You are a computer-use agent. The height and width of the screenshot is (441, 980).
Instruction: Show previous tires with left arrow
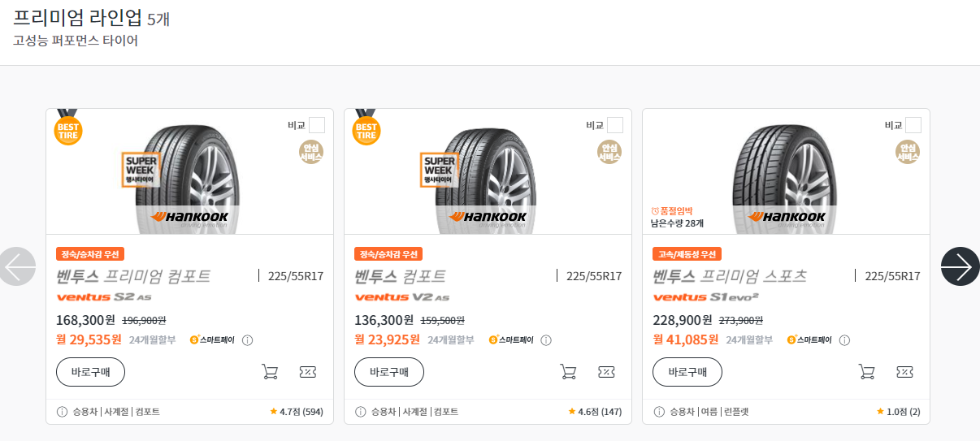(x=18, y=266)
